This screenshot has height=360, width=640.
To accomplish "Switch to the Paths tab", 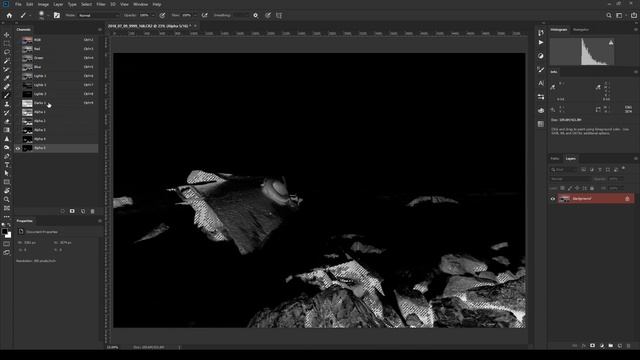I will (x=555, y=158).
